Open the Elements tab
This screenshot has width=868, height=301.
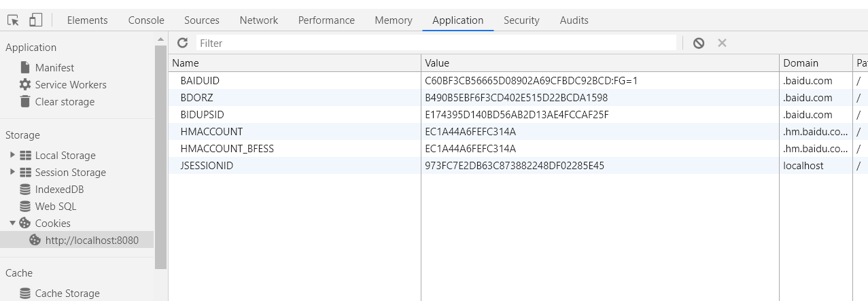click(x=87, y=20)
